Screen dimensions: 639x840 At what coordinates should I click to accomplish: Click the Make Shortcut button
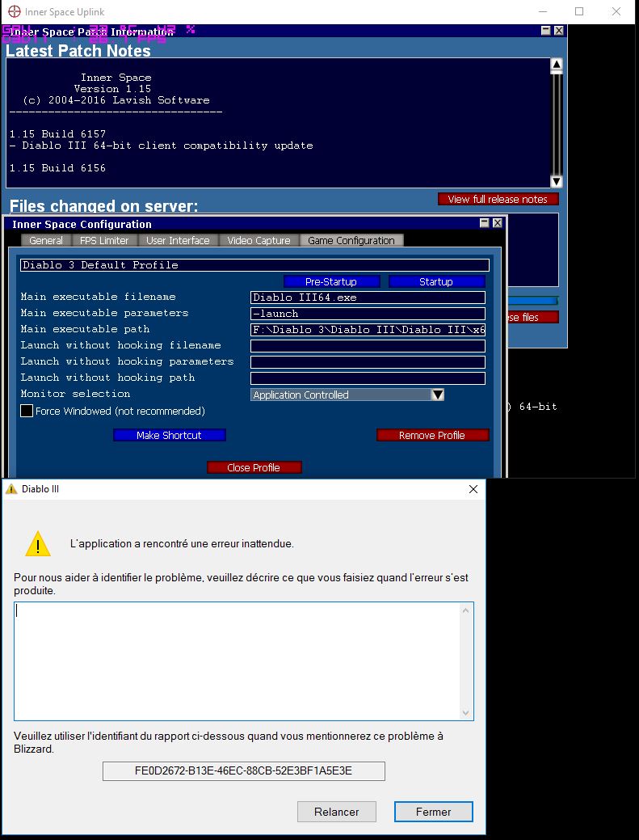169,435
